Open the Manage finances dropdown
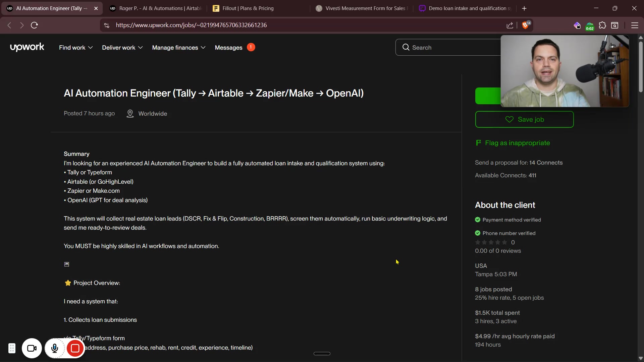644x362 pixels. [x=178, y=48]
